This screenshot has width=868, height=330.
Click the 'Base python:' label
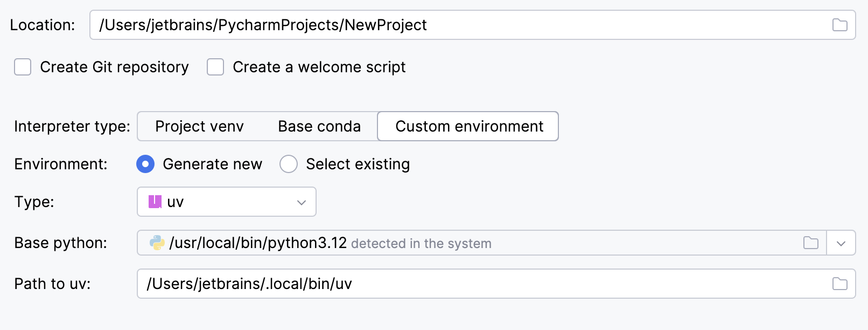[60, 243]
